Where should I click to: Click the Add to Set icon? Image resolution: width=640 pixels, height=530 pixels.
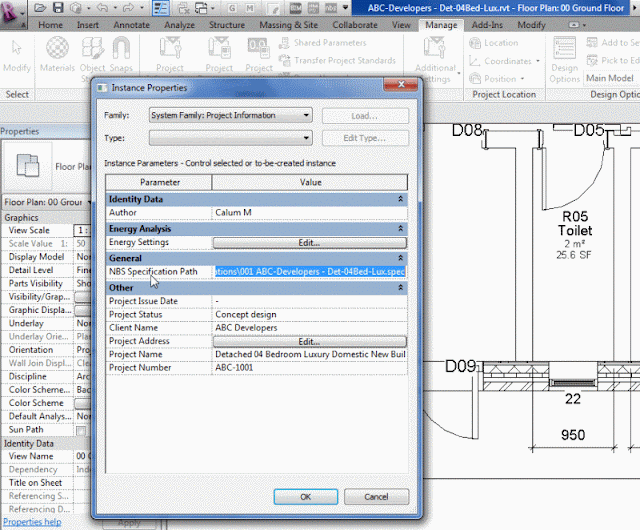tap(592, 42)
